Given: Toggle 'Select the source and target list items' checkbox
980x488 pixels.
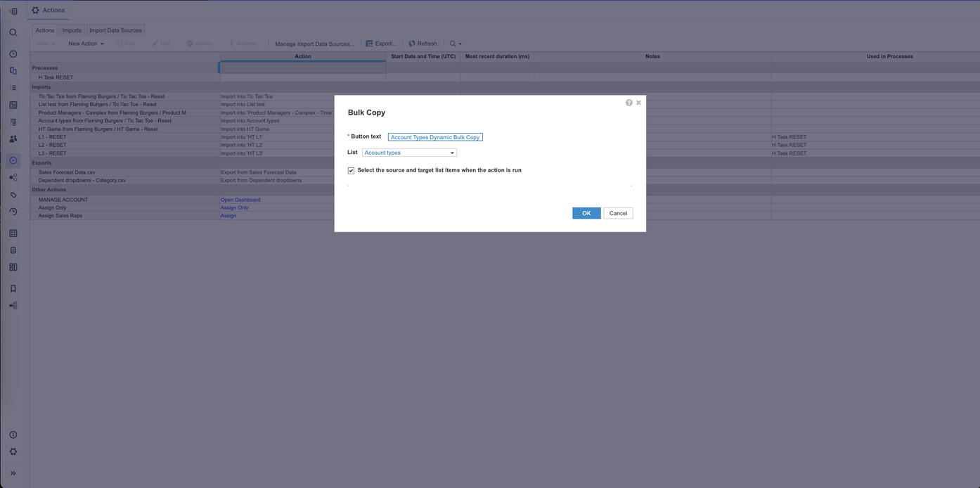Looking at the screenshot, I should [351, 170].
